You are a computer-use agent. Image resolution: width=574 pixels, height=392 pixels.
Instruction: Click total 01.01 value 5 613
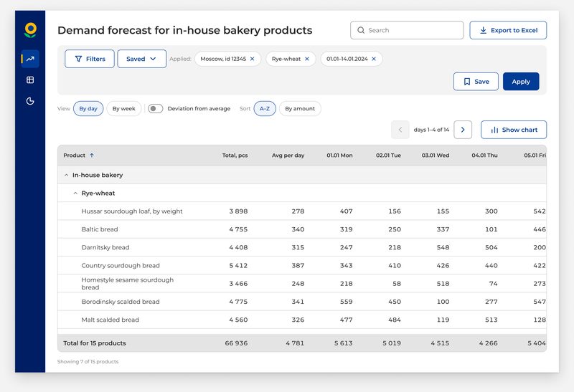[344, 343]
